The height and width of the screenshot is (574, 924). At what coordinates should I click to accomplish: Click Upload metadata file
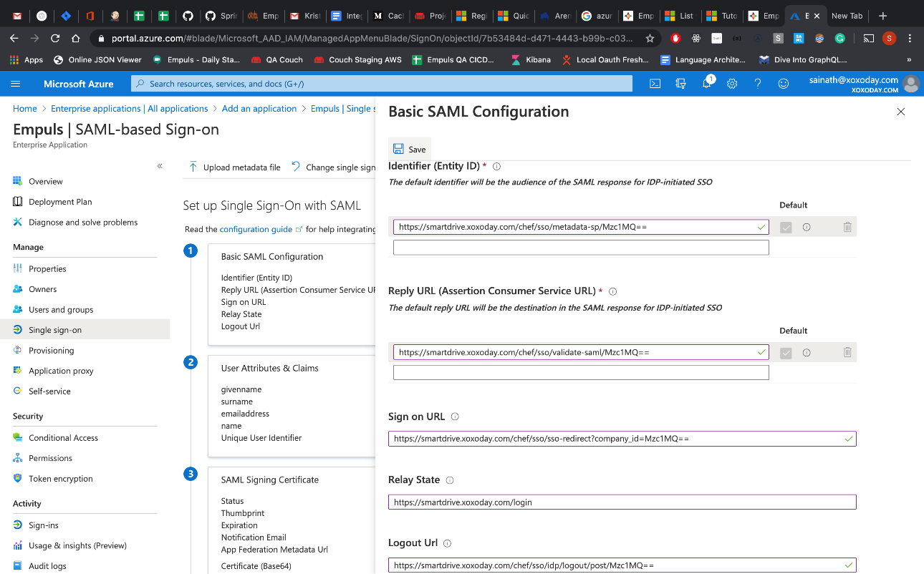coord(234,167)
